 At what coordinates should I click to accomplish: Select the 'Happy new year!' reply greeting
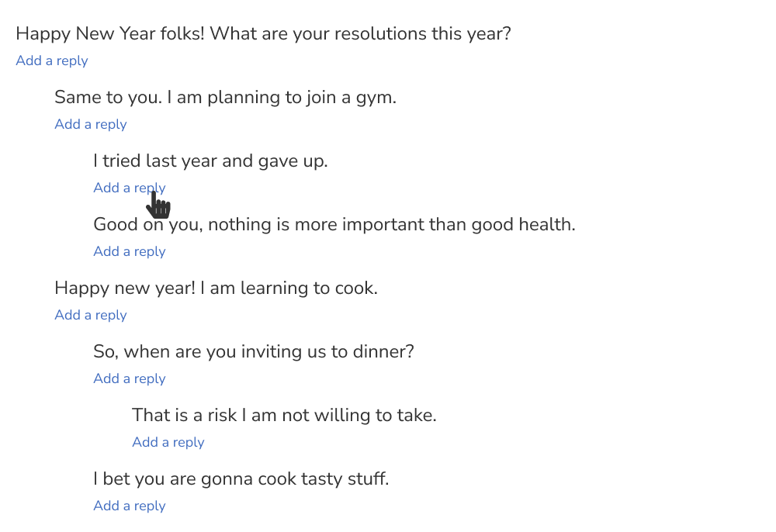click(x=125, y=288)
